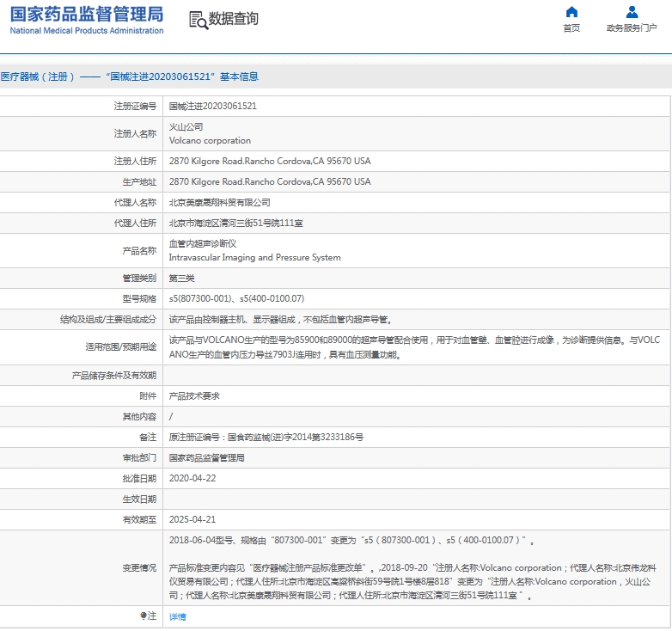Click the 审批部门 label

pos(139,458)
